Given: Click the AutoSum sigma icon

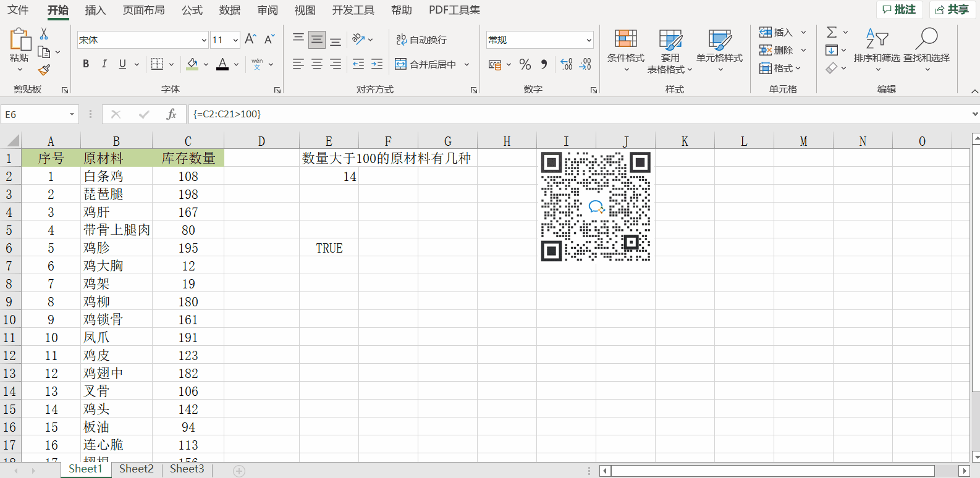Looking at the screenshot, I should point(832,32).
